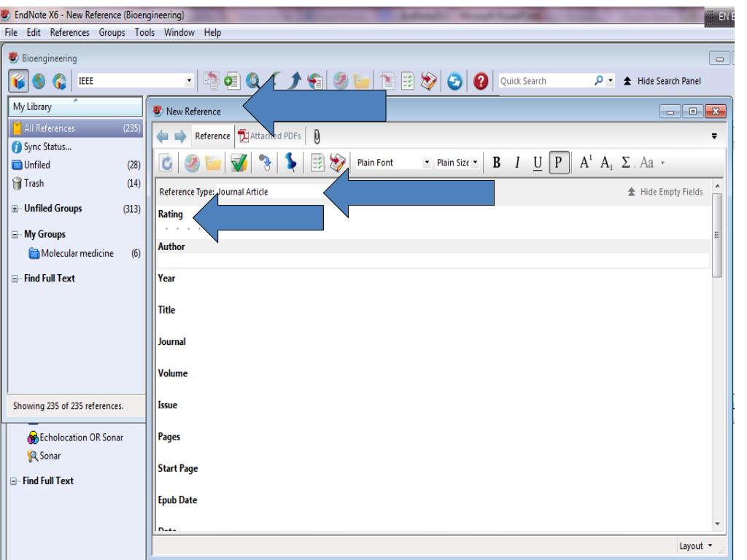Click Return to Word Processor icon in main toolbar
This screenshot has width=747, height=560.
click(428, 81)
